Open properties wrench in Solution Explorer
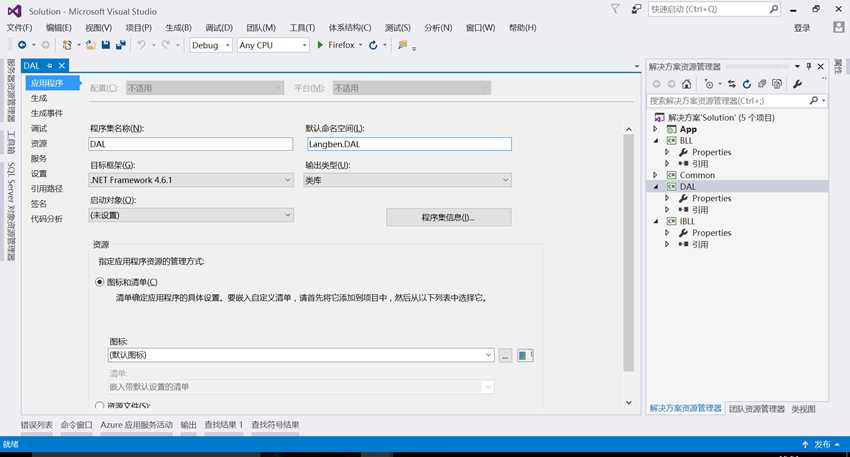Image resolution: width=850 pixels, height=457 pixels. [797, 84]
